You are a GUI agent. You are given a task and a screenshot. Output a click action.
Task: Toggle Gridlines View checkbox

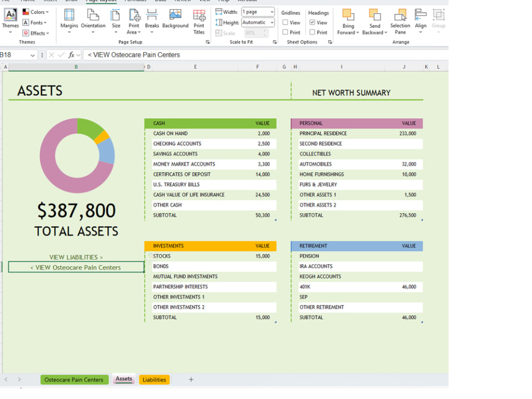pos(285,22)
